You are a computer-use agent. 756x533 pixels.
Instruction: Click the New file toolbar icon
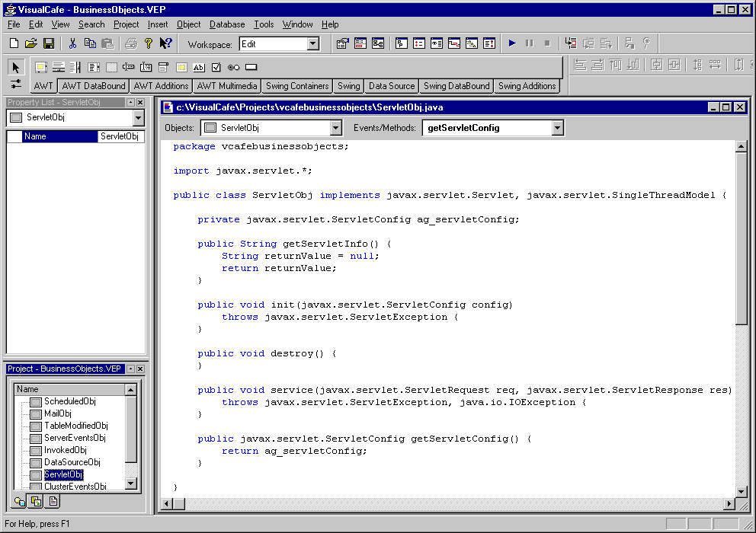click(14, 43)
